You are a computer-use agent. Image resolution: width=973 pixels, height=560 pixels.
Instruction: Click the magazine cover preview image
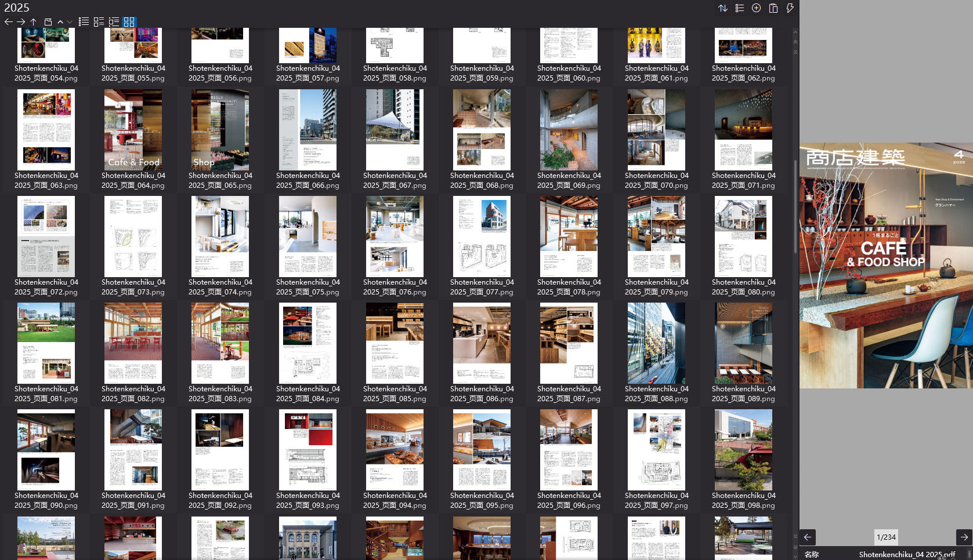pos(886,266)
